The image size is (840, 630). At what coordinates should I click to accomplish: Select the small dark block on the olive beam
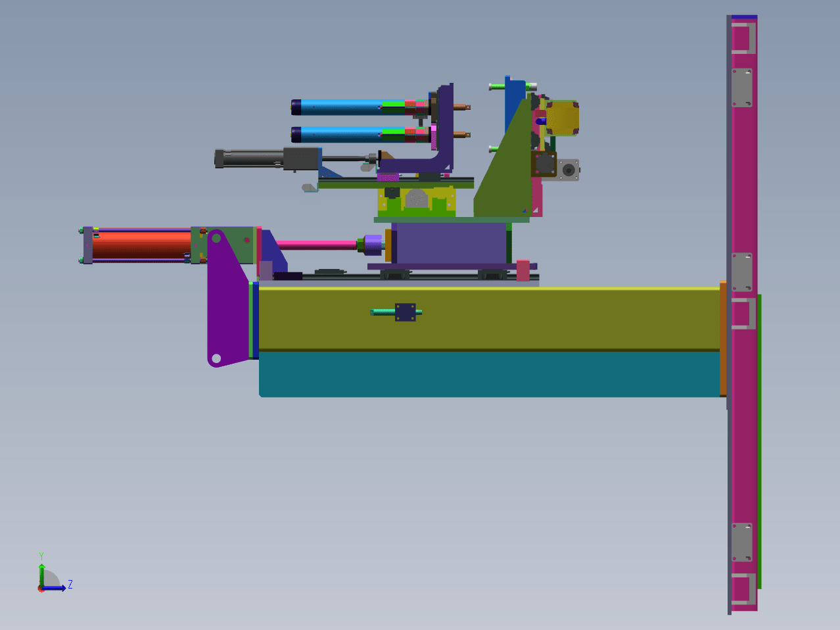[x=406, y=312]
